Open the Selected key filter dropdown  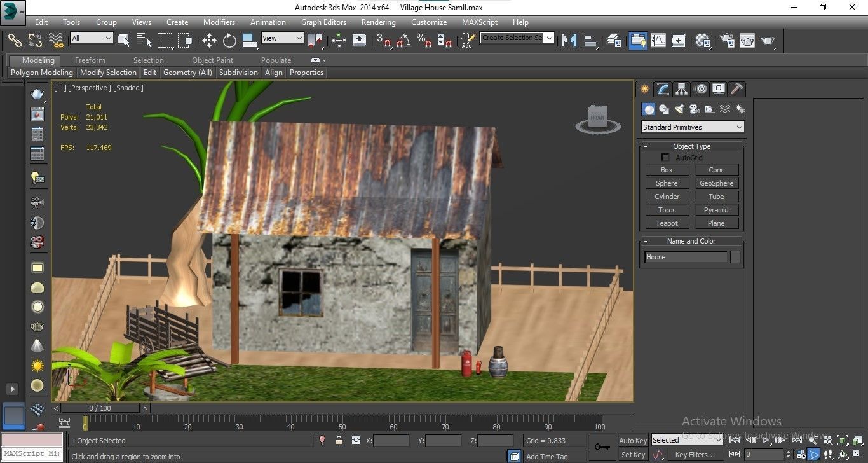687,440
